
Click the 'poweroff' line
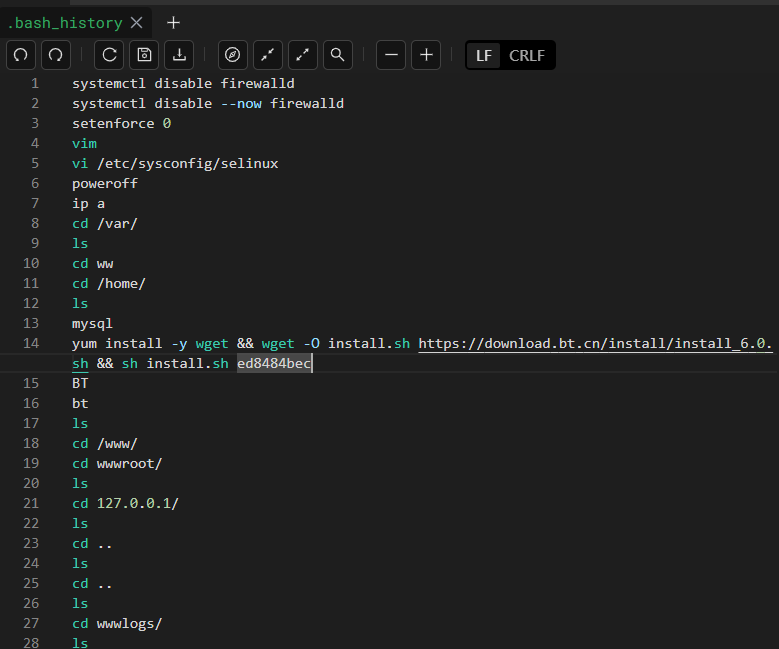(x=105, y=183)
